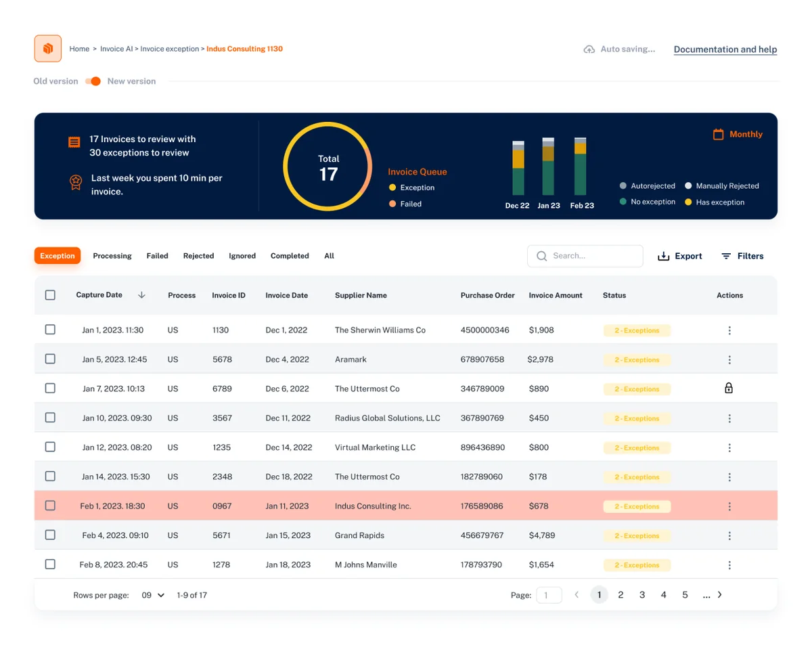Open actions menu for Indus Consulting Inc.
This screenshot has width=812, height=660.
[729, 506]
